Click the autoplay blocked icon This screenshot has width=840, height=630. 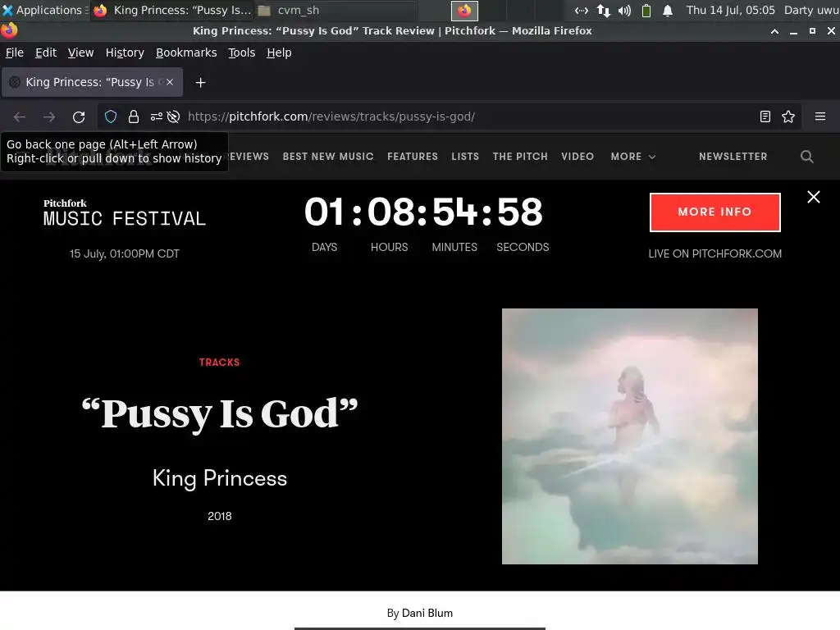[173, 116]
